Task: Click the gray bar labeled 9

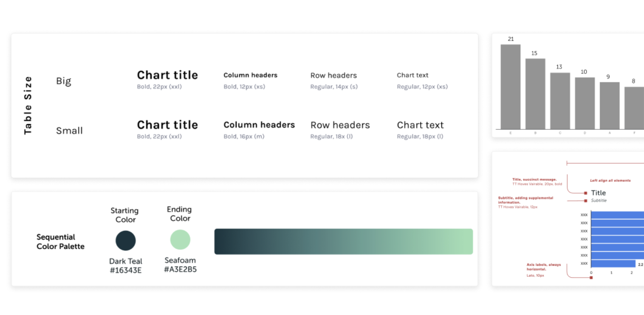Action: coord(610,105)
